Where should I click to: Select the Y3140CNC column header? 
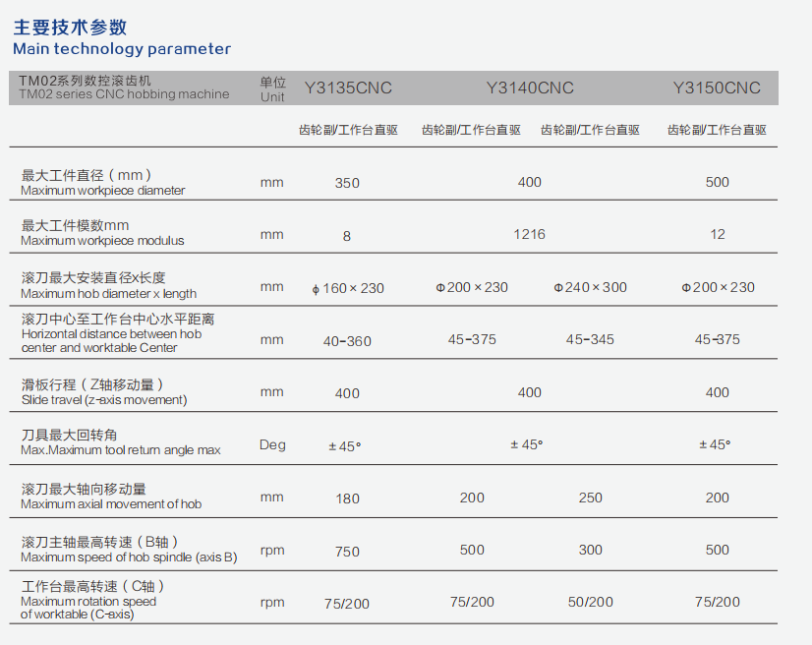click(x=529, y=87)
